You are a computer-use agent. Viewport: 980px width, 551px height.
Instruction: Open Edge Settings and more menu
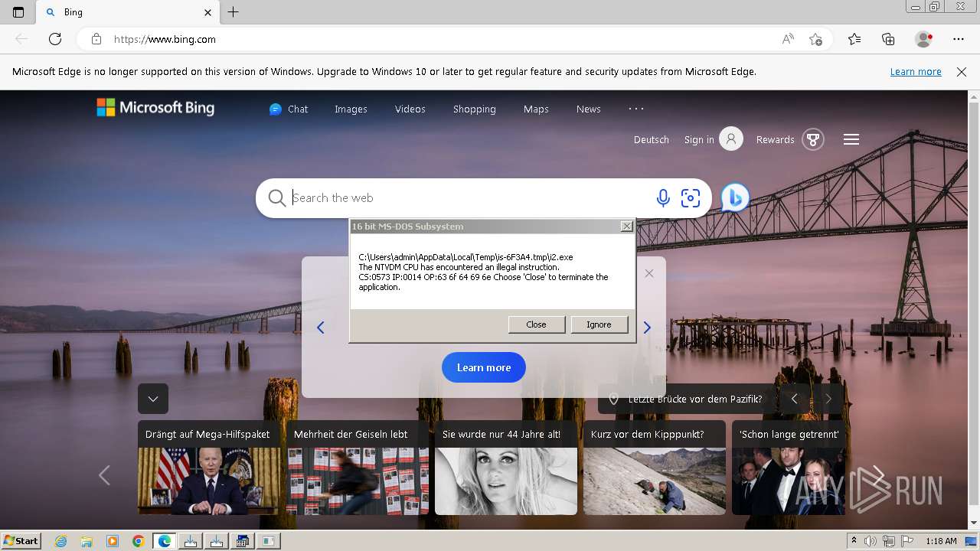point(959,39)
